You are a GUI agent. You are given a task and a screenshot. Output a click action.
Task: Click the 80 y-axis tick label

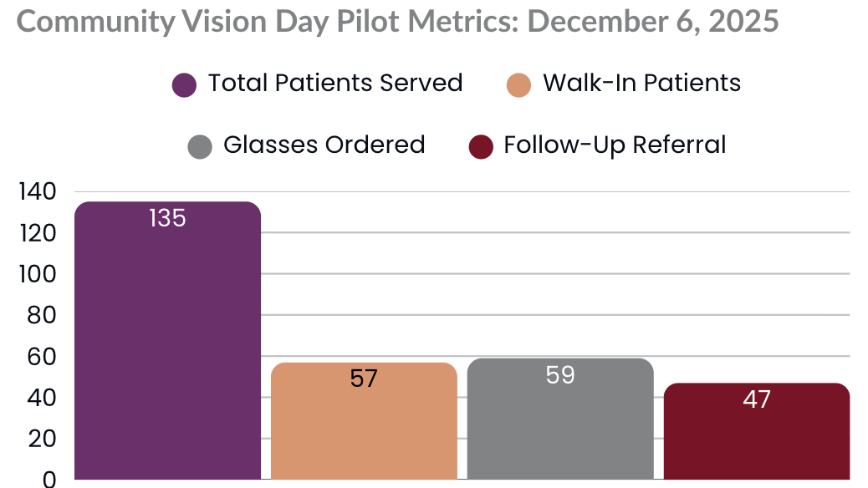pos(42,315)
